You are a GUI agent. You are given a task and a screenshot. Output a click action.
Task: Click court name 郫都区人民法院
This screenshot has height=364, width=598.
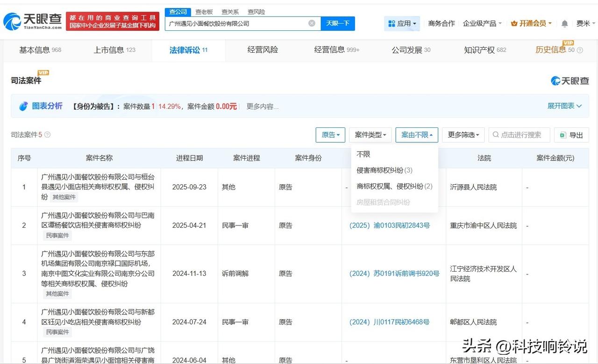point(473,322)
